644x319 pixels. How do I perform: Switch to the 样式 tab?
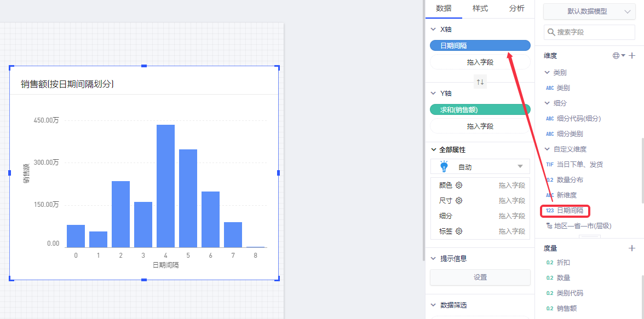tap(480, 8)
